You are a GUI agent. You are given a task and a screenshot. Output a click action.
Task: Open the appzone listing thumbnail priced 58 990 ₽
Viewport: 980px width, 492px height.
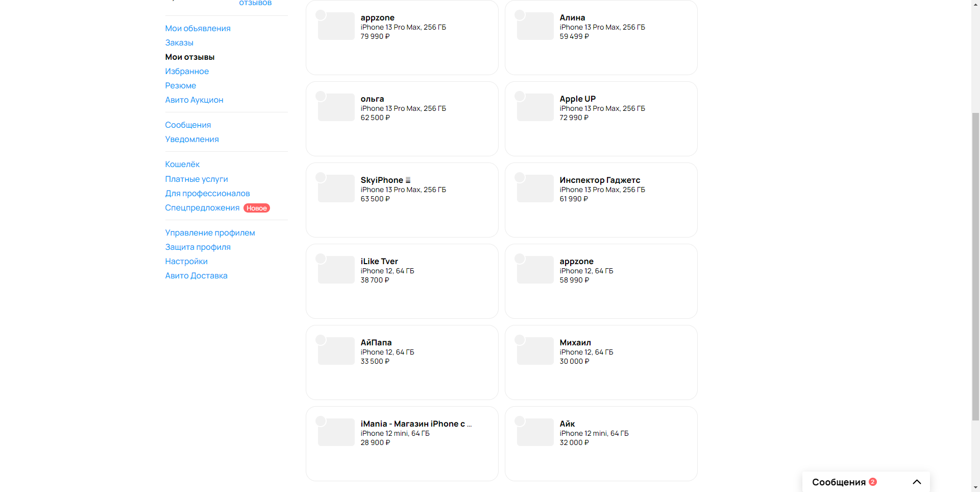coord(535,270)
